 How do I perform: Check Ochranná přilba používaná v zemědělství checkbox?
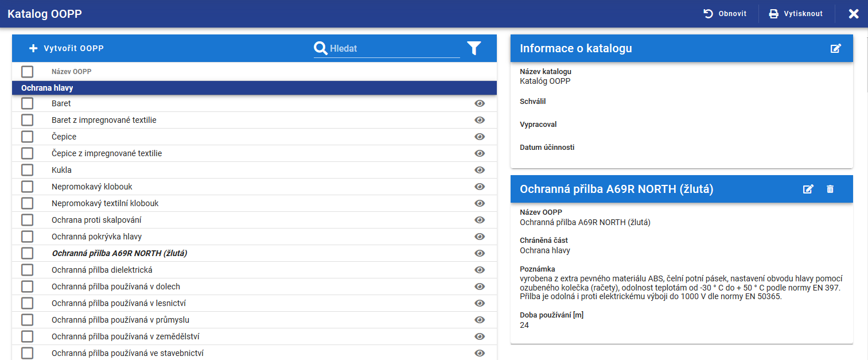pos(28,336)
